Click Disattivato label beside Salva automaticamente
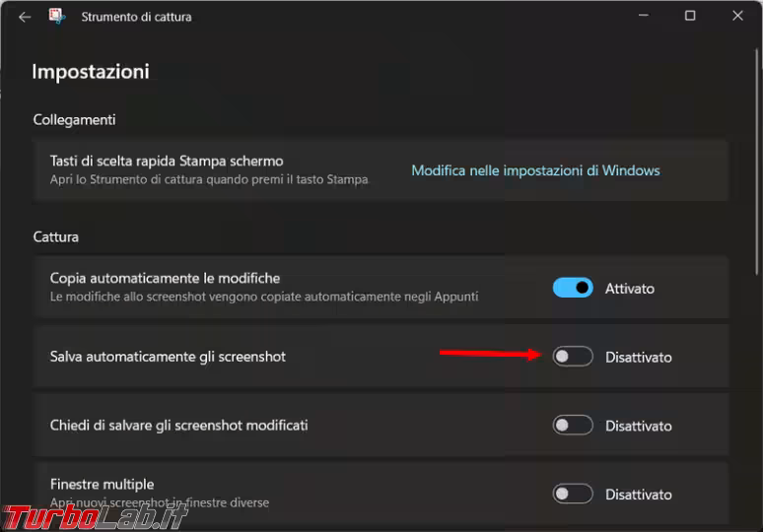 pyautogui.click(x=638, y=358)
